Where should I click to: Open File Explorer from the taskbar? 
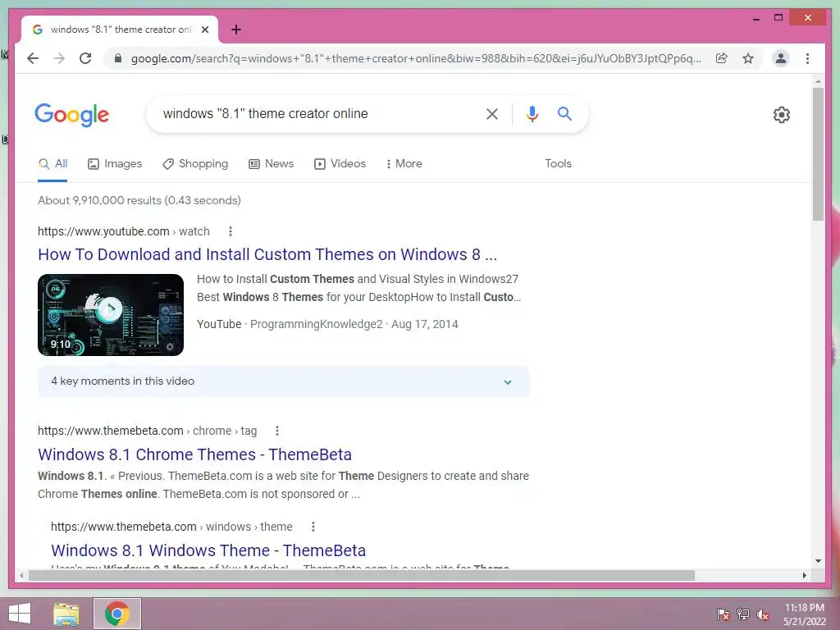coord(66,614)
